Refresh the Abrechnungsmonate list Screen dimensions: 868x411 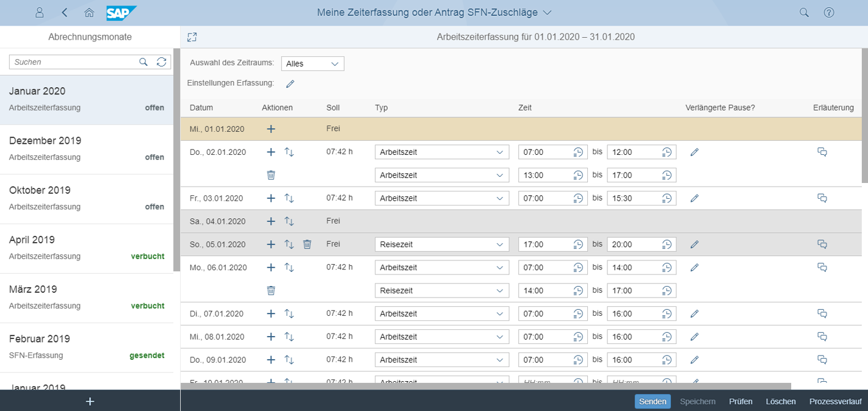click(161, 62)
